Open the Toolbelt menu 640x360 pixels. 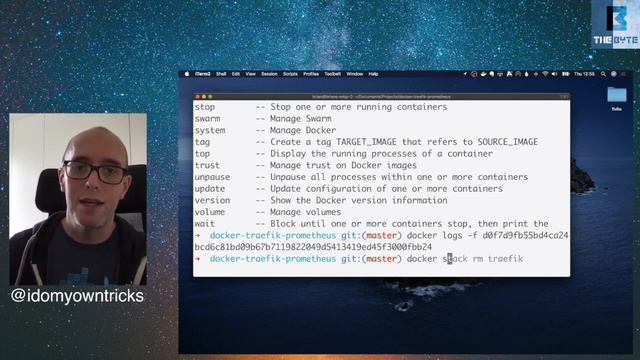coord(332,74)
